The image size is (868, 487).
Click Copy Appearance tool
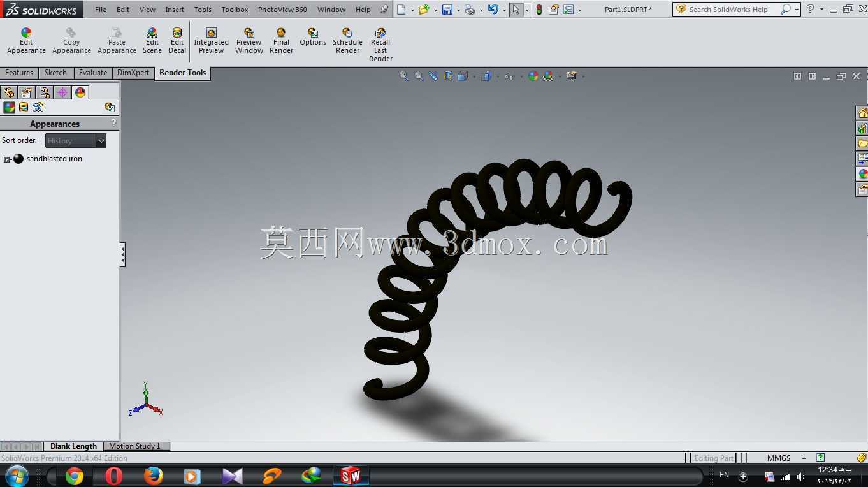tap(71, 41)
